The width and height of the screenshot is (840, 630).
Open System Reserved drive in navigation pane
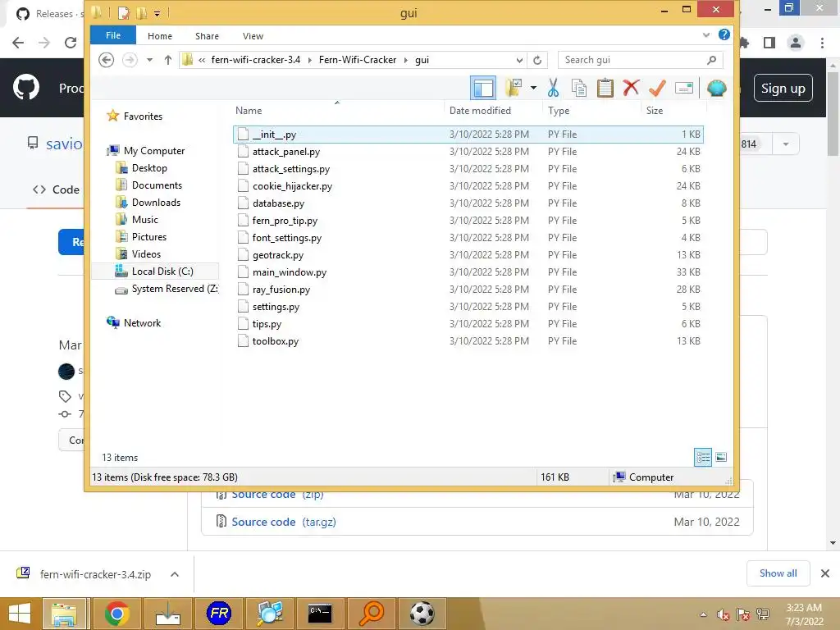click(167, 289)
